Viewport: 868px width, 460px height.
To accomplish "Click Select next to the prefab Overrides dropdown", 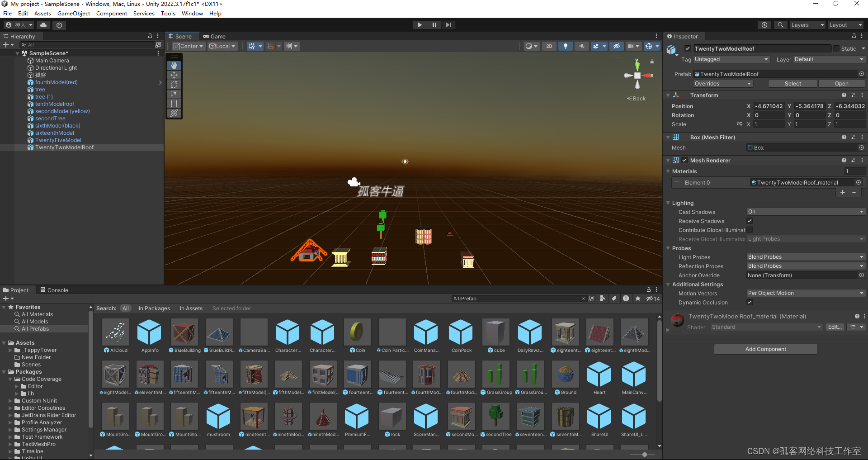I will click(793, 83).
